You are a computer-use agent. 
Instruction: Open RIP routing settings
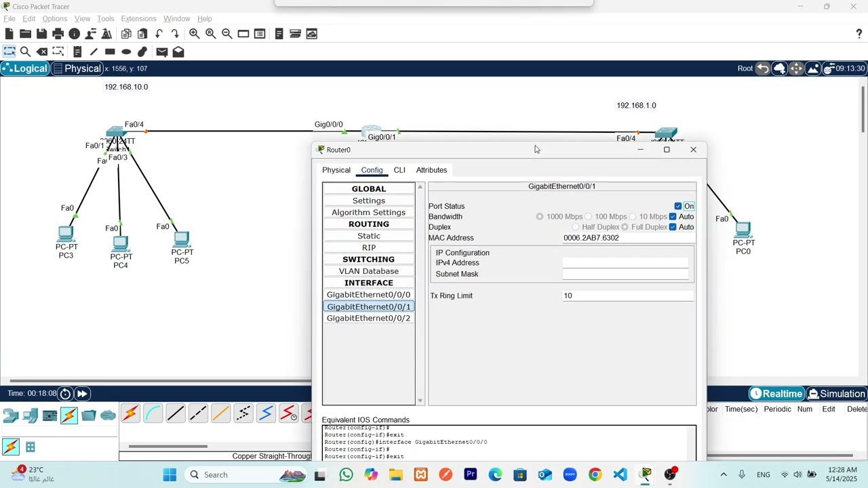368,247
